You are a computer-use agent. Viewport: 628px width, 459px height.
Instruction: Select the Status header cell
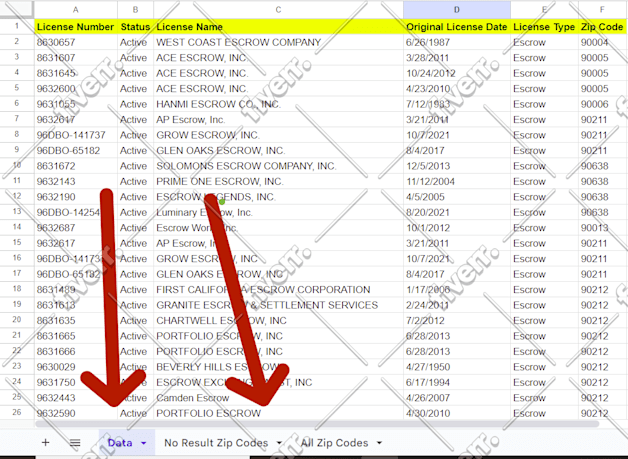(135, 27)
